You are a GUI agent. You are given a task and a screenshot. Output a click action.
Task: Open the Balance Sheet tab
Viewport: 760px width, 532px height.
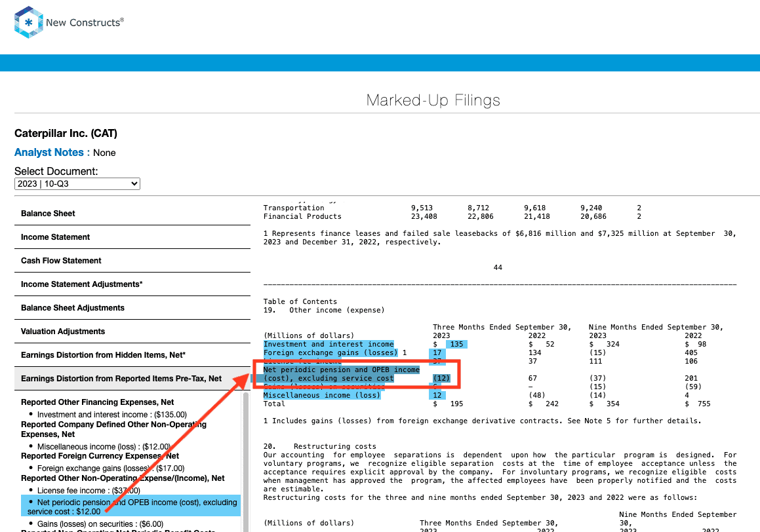pyautogui.click(x=132, y=214)
